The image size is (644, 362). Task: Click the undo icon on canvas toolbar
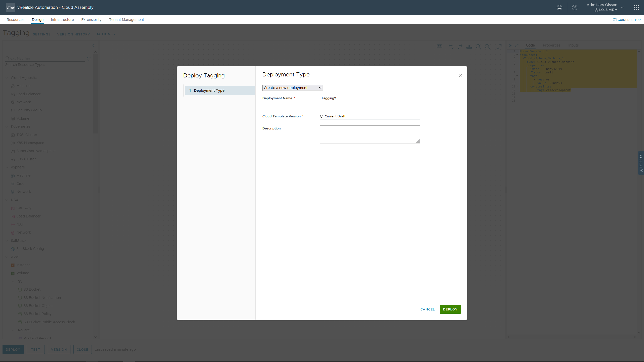(x=451, y=47)
